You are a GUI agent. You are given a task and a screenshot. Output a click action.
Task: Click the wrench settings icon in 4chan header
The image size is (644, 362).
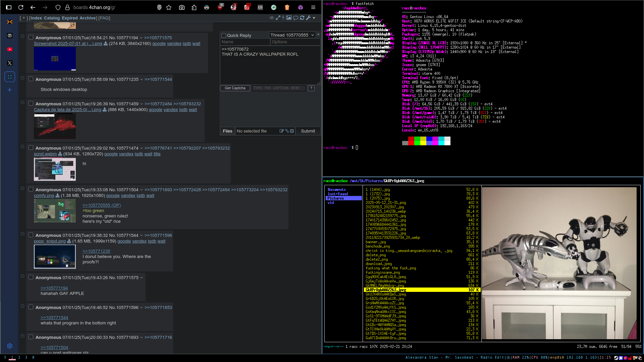coord(308,18)
